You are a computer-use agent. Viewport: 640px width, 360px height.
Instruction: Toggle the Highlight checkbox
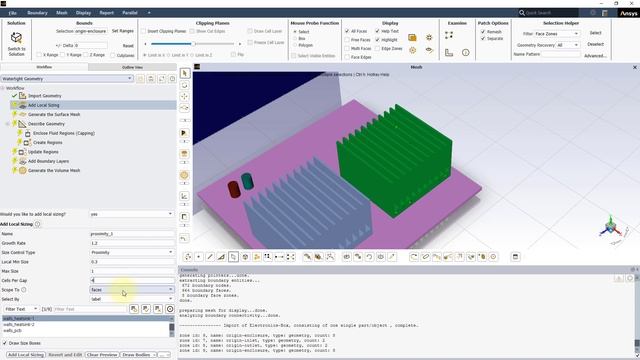378,40
